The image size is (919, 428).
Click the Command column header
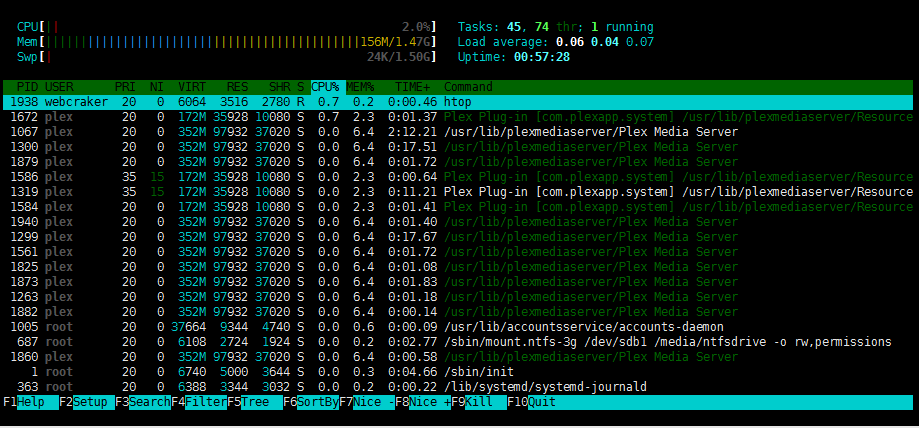[x=468, y=87]
